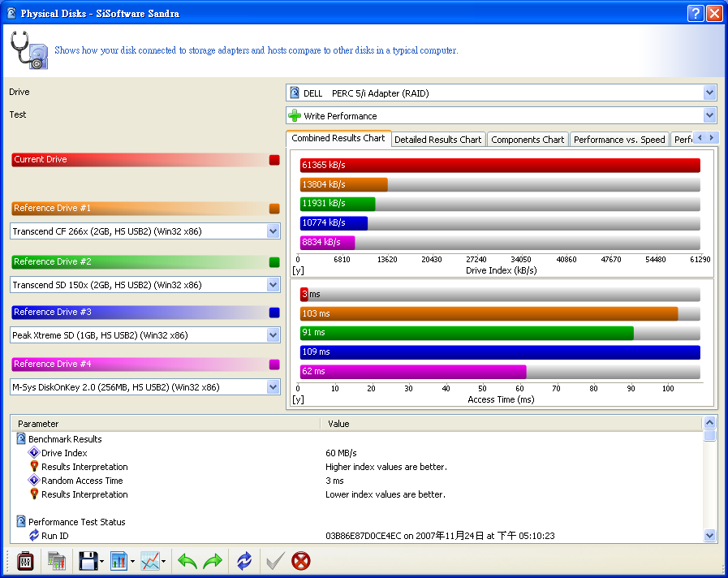
Task: Click the stethoscope disk module icon
Action: [x=28, y=50]
